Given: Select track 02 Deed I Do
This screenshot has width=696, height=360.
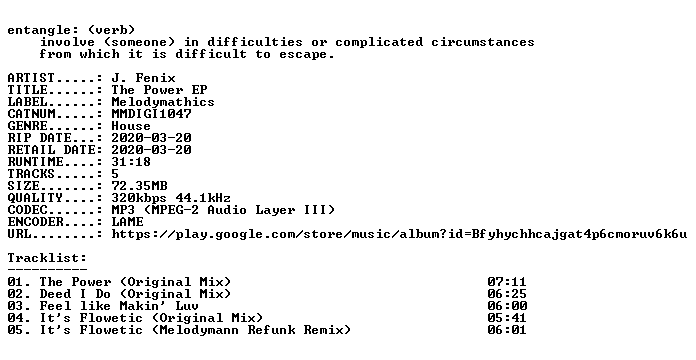Looking at the screenshot, I should click(x=267, y=294).
